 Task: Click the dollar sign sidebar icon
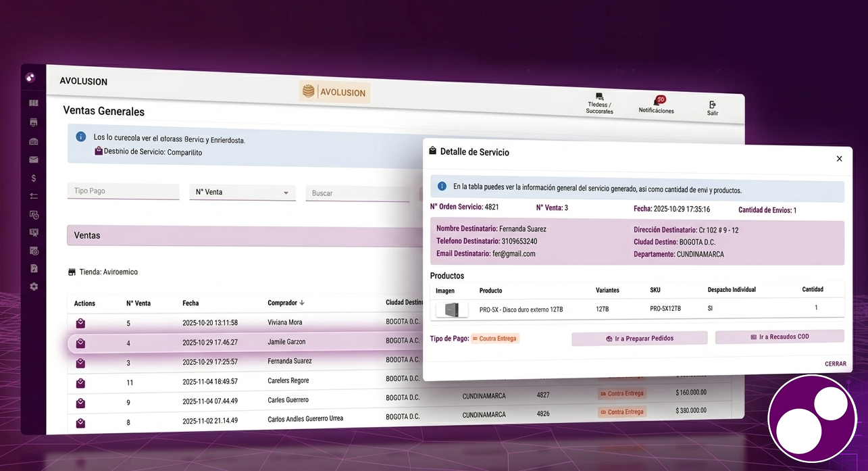click(34, 178)
